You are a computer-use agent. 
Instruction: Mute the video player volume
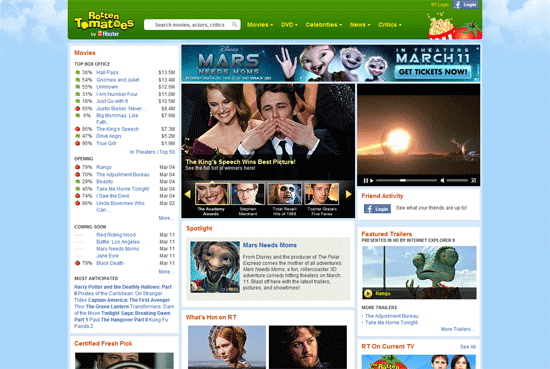(442, 180)
